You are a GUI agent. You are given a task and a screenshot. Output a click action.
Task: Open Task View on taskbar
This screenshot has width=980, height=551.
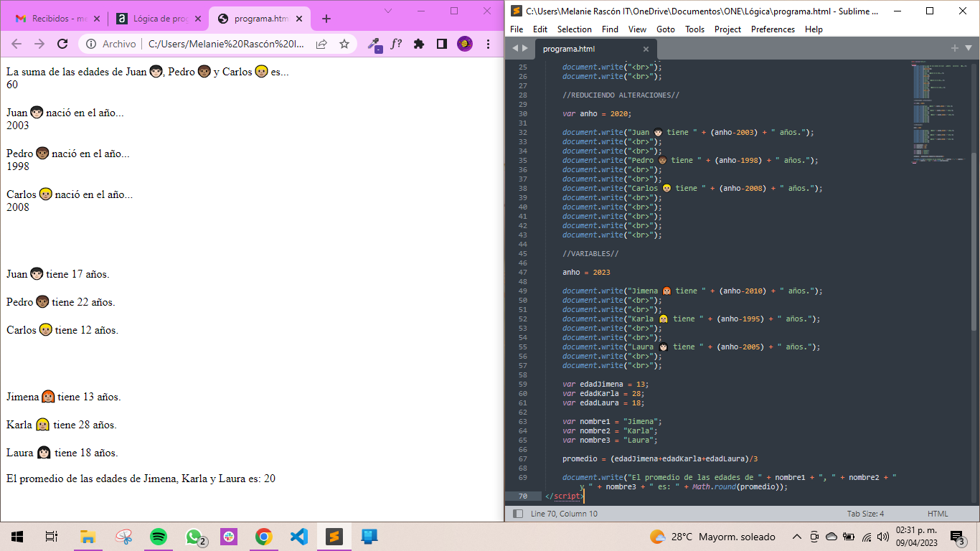[52, 537]
